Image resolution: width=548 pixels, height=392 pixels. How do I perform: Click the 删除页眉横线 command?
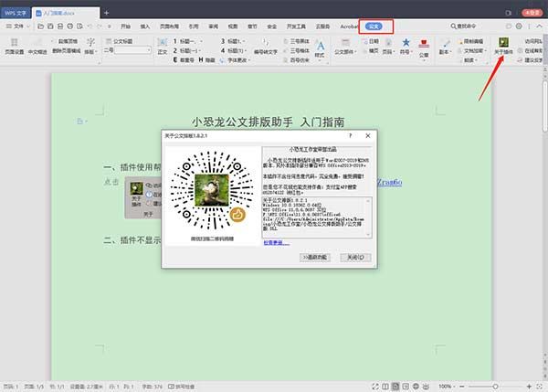[x=67, y=51]
